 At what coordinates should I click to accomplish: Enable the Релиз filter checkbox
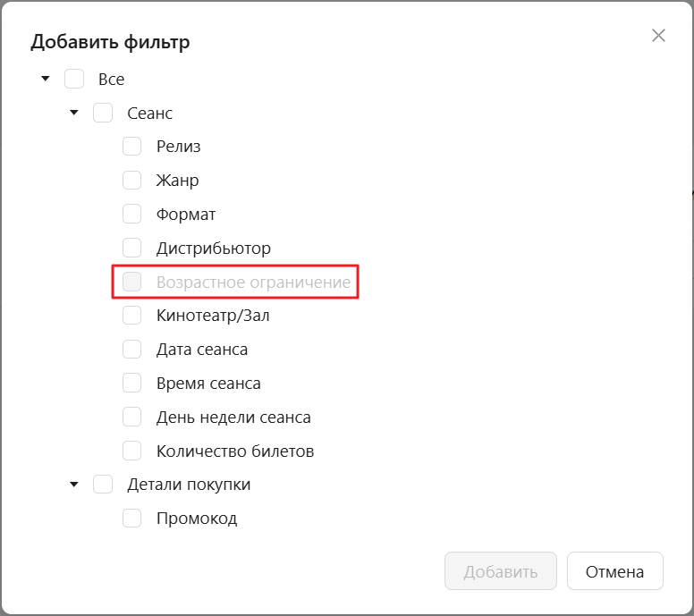click(131, 147)
